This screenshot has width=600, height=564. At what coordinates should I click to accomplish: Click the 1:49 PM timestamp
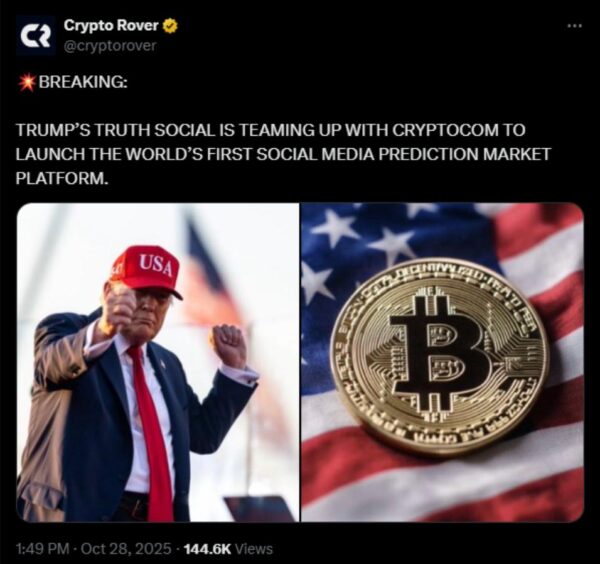point(43,549)
